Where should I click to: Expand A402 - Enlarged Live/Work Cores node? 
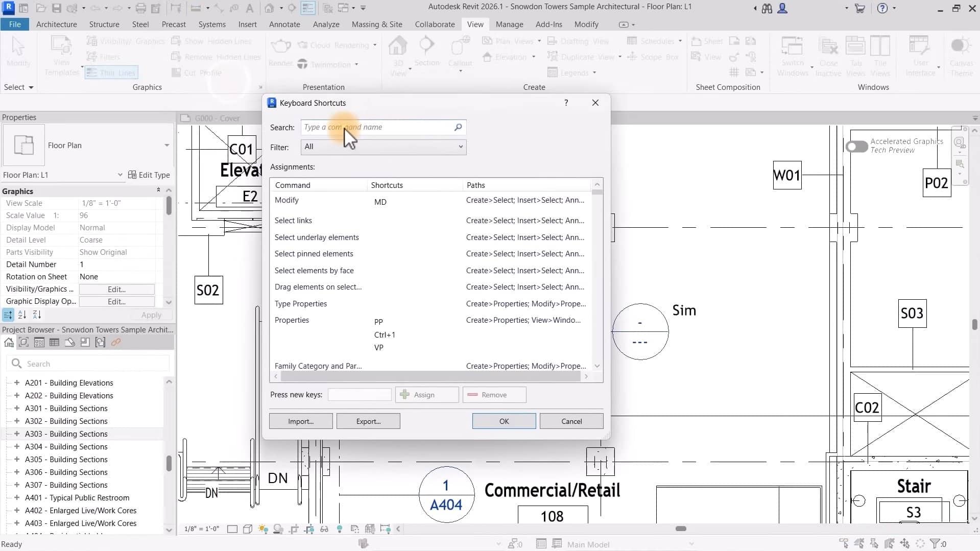point(17,510)
